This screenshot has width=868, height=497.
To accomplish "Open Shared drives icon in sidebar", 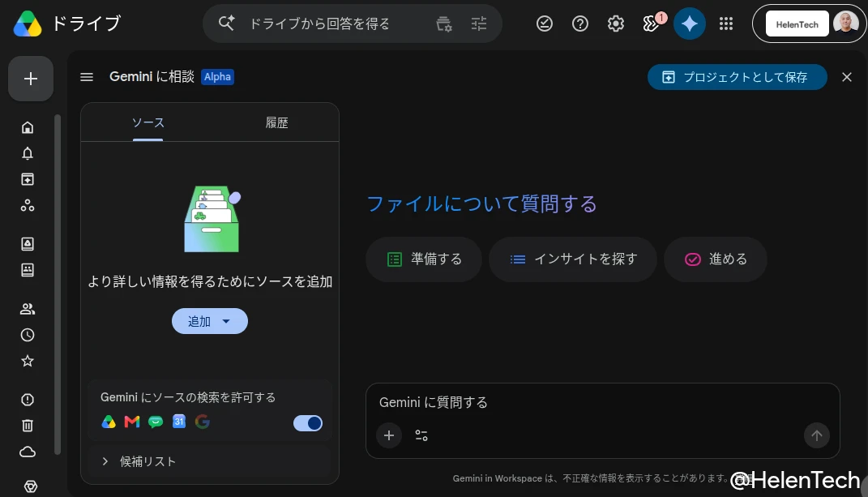I will 28,270.
